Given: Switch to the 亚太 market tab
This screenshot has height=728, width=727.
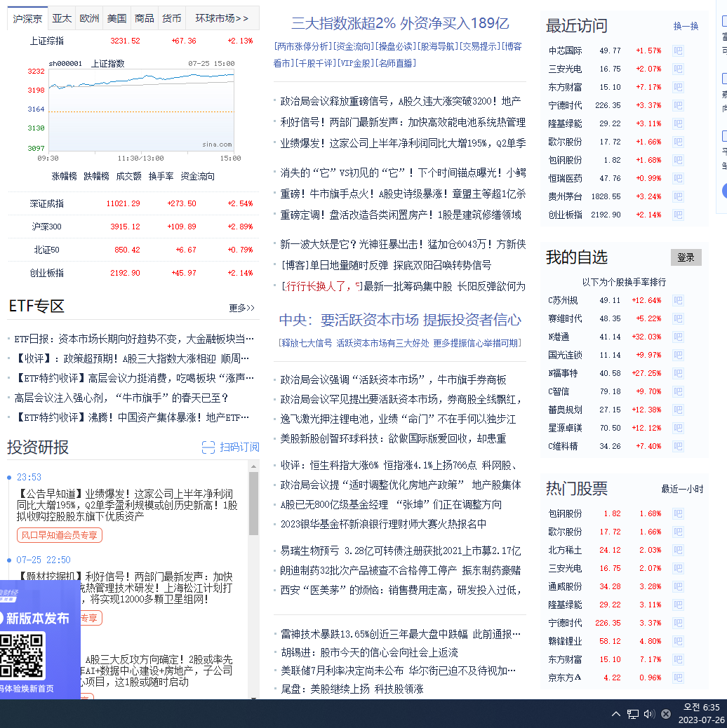Looking at the screenshot, I should click(x=62, y=18).
